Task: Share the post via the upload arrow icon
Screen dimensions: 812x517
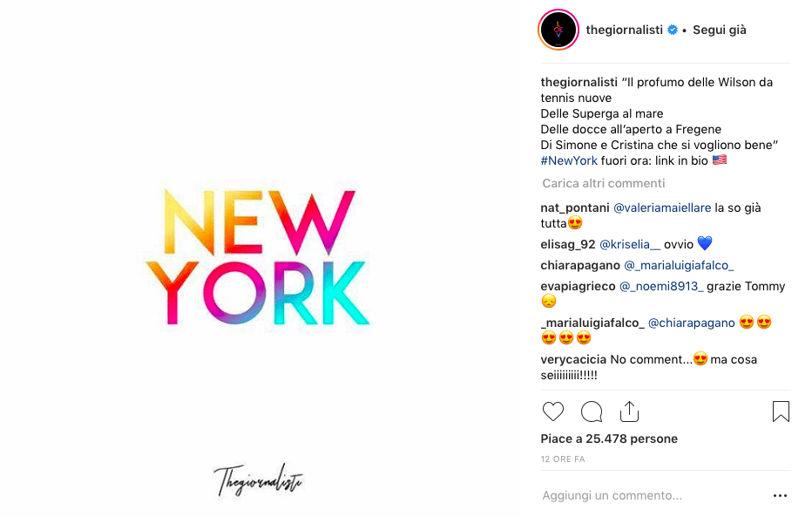Action: click(629, 412)
